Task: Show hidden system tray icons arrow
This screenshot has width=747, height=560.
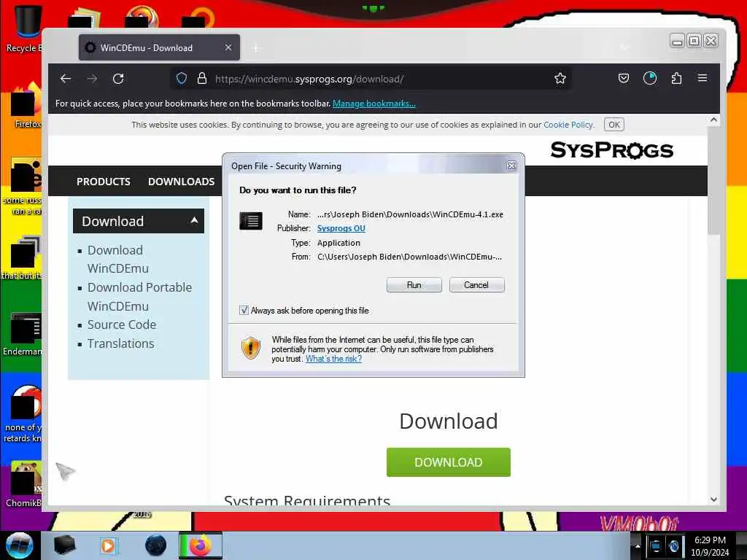Action: pyautogui.click(x=638, y=545)
